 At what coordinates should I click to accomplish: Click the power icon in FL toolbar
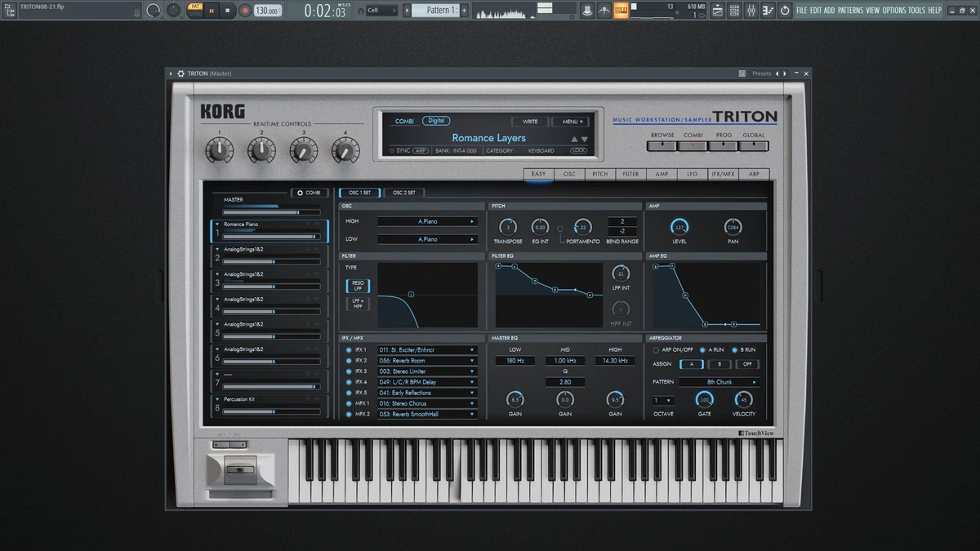point(785,11)
